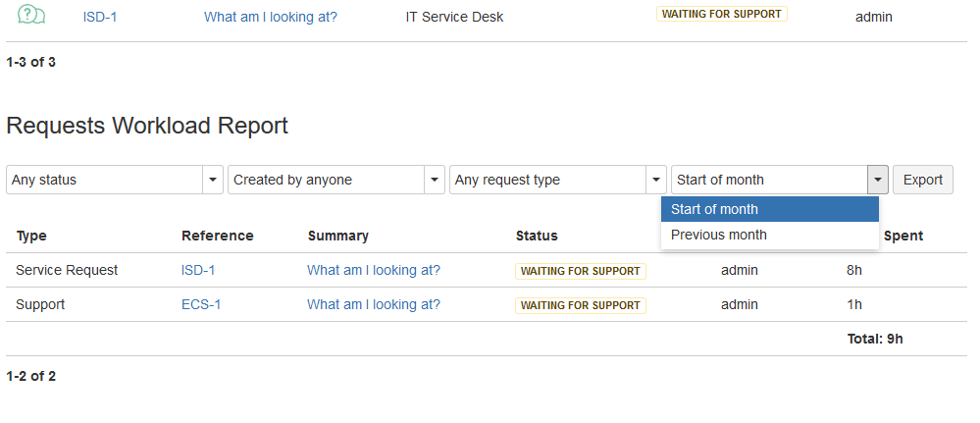Screen dimensions: 980x423
Task: Choose Previous month from the dropdown list
Action: click(x=769, y=235)
